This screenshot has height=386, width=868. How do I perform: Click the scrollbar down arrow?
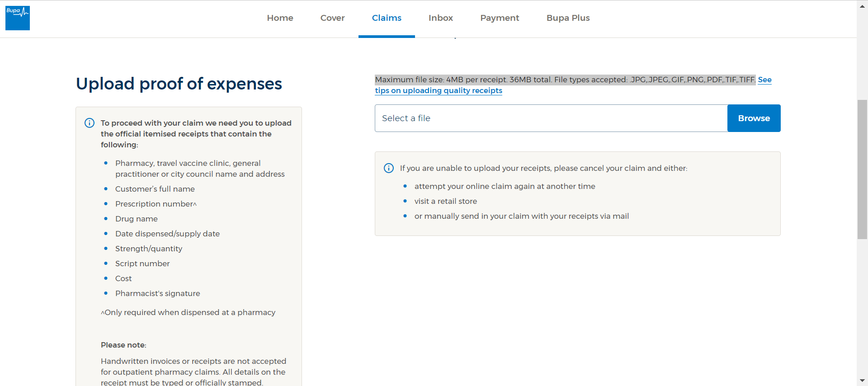coord(862,381)
